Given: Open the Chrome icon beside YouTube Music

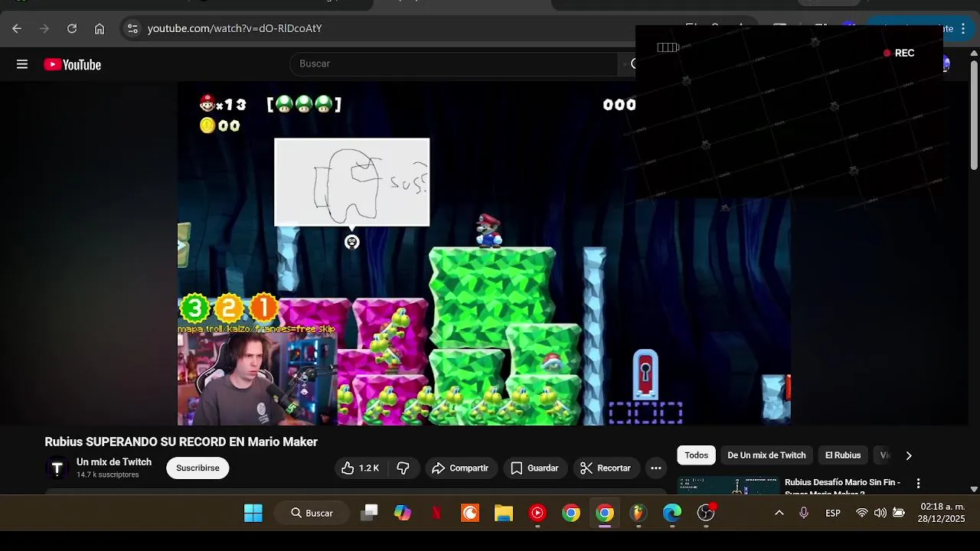Looking at the screenshot, I should [571, 514].
